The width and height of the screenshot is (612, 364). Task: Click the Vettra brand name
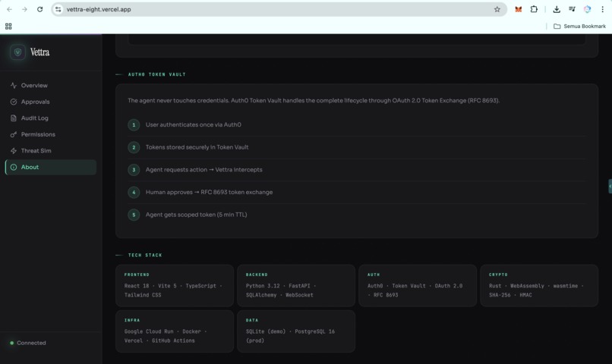pos(39,52)
